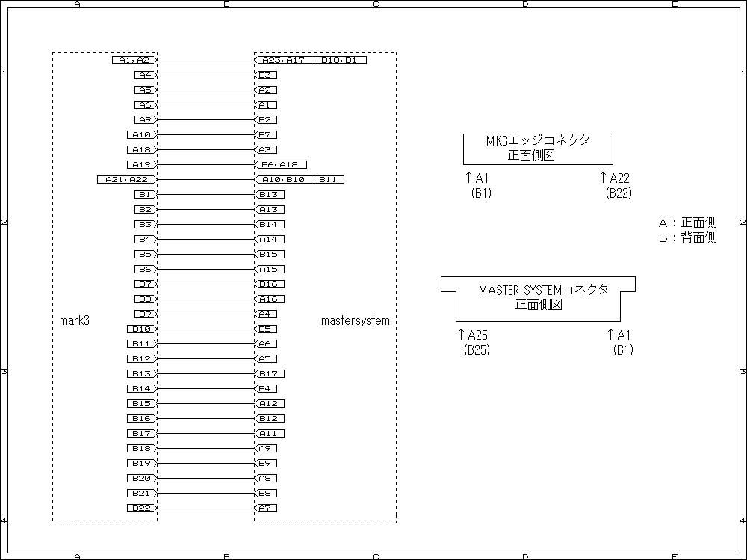Click mastersystem pin 'A15' label
This screenshot has height=560, width=747.
click(269, 269)
